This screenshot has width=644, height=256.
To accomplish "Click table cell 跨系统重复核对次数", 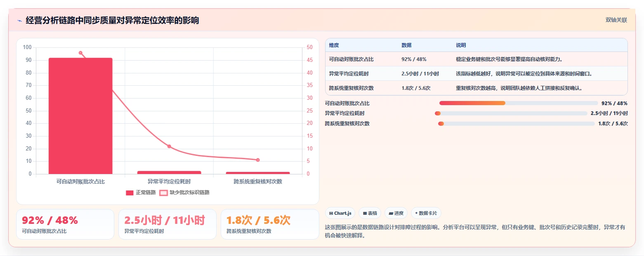I will pos(351,88).
